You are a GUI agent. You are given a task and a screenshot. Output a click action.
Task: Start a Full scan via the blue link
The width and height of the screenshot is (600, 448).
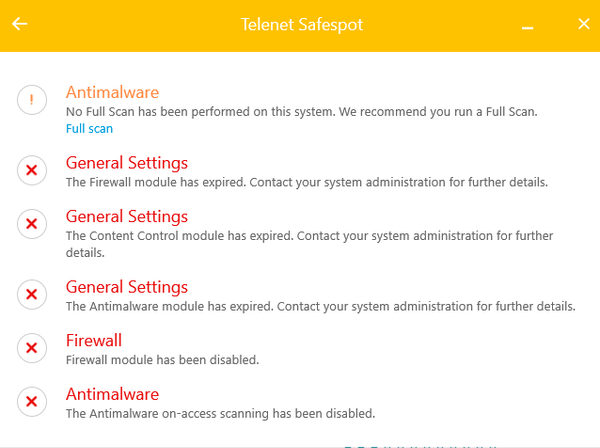click(89, 129)
